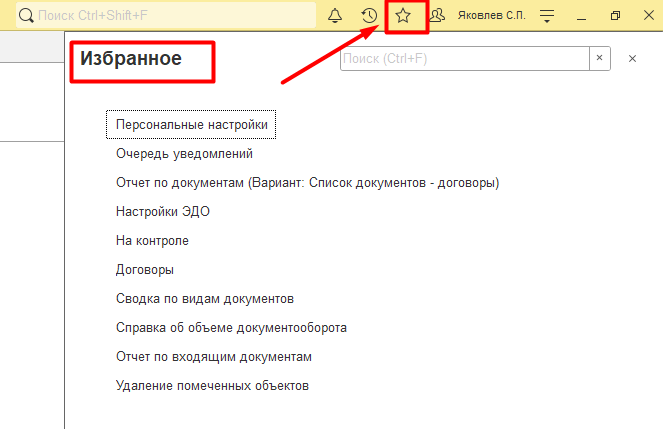Open Удаление помеченных объектов
The image size is (663, 429).
(x=212, y=385)
